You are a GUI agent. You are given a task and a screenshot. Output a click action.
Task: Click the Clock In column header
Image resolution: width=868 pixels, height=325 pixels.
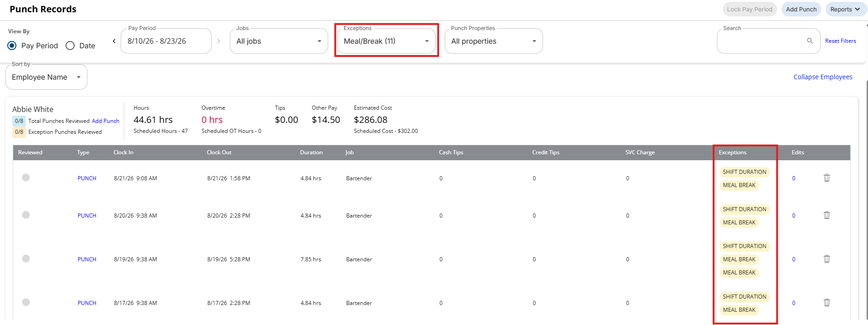[x=123, y=152]
